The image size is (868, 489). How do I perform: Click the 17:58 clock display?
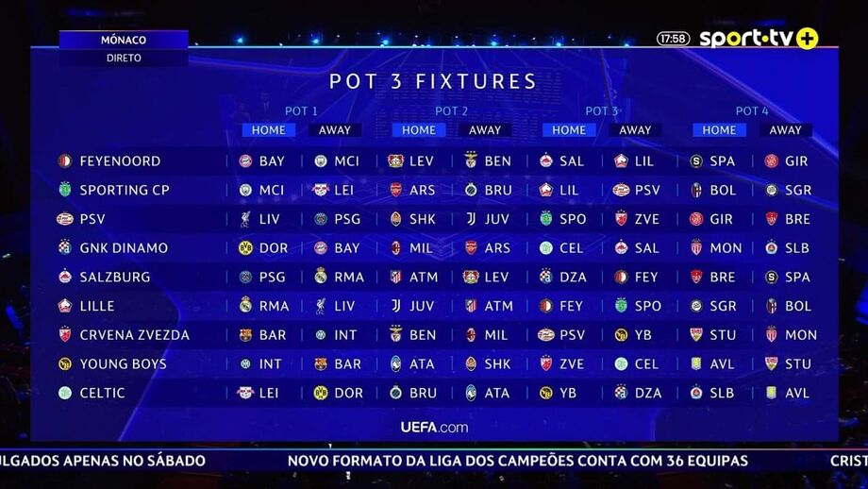coord(673,39)
